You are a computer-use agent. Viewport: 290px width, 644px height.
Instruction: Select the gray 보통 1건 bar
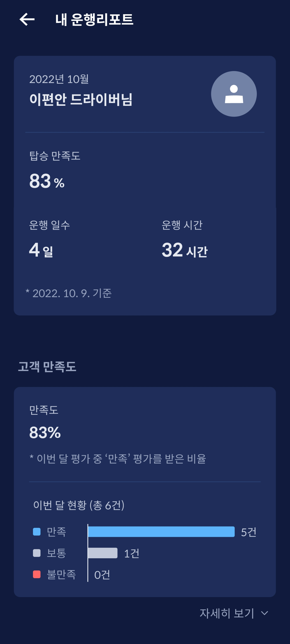(x=103, y=553)
